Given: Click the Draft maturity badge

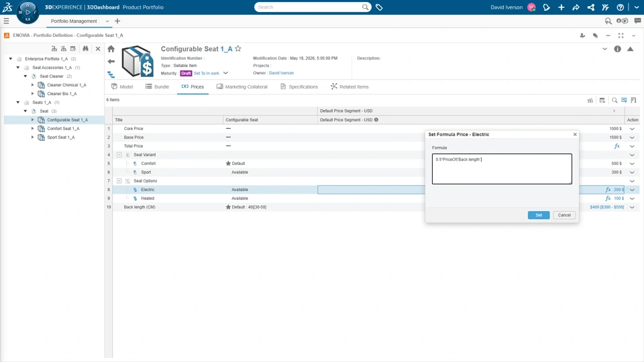Looking at the screenshot, I should coord(186,74).
